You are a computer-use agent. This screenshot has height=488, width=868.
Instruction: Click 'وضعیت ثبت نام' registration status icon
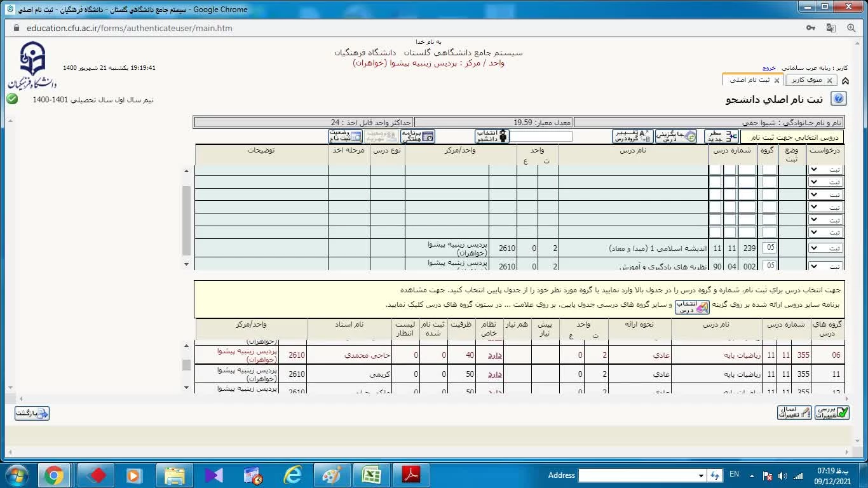coord(345,137)
